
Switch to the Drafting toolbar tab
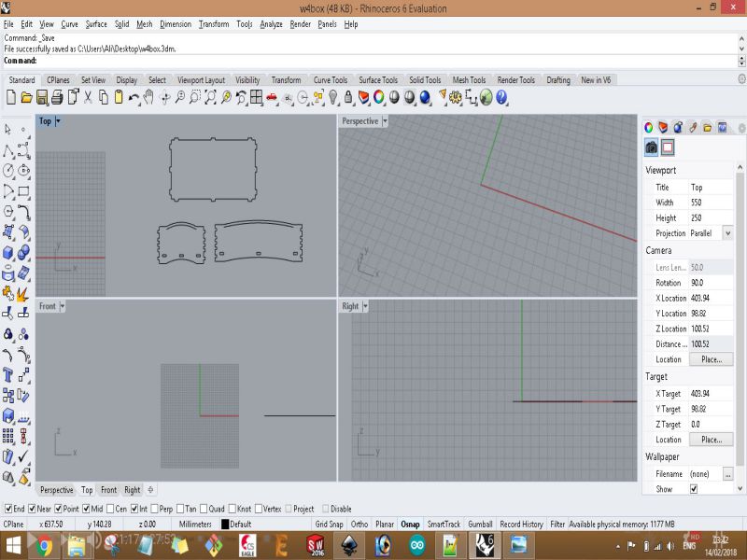coord(558,80)
